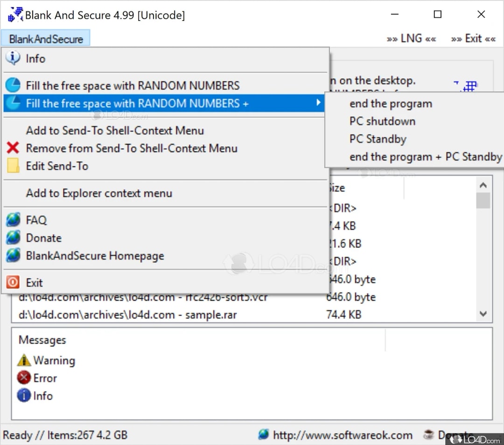Click the Warning message row text
504x445 pixels.
[x=54, y=360]
